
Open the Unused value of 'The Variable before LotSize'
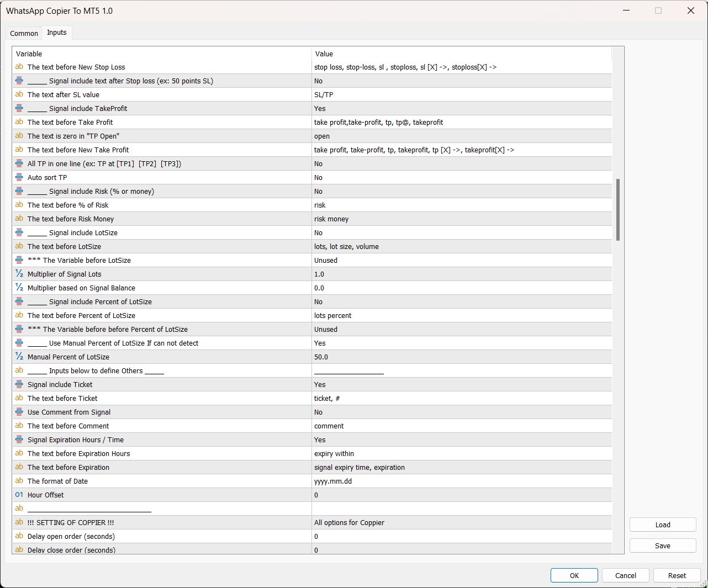pos(462,260)
